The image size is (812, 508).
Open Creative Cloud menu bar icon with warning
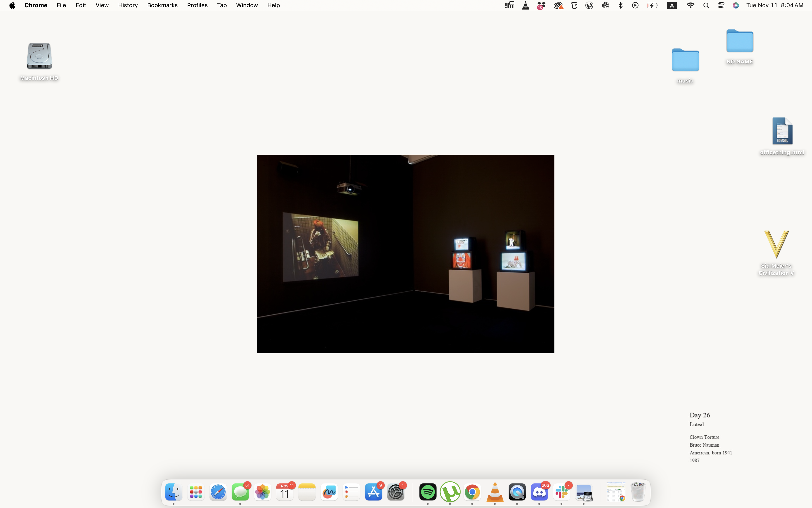[558, 5]
